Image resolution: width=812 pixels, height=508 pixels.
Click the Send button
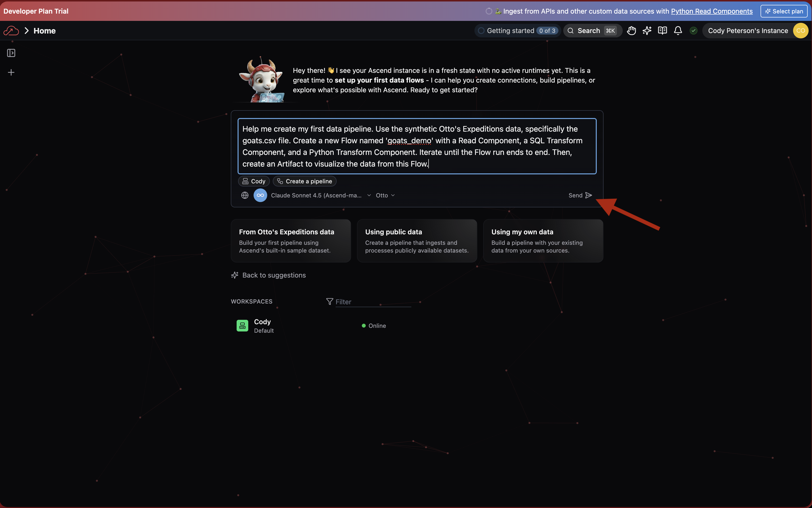click(x=580, y=195)
